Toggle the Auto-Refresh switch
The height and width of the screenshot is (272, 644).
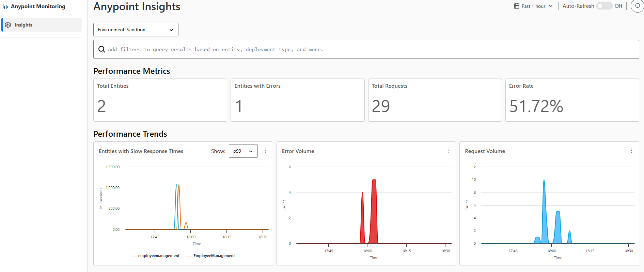[604, 6]
